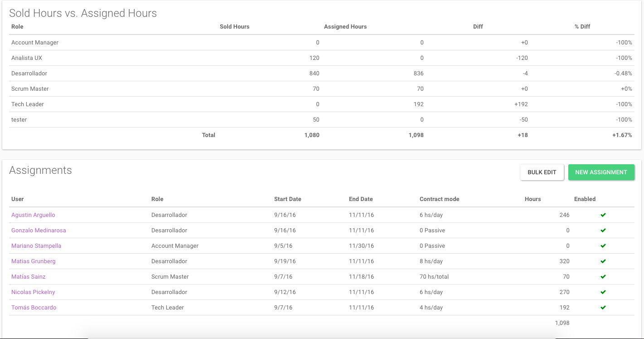Screen dimensions: 644x339
Task: Open Gonzalo Medinarosa's user link
Action: tap(39, 231)
